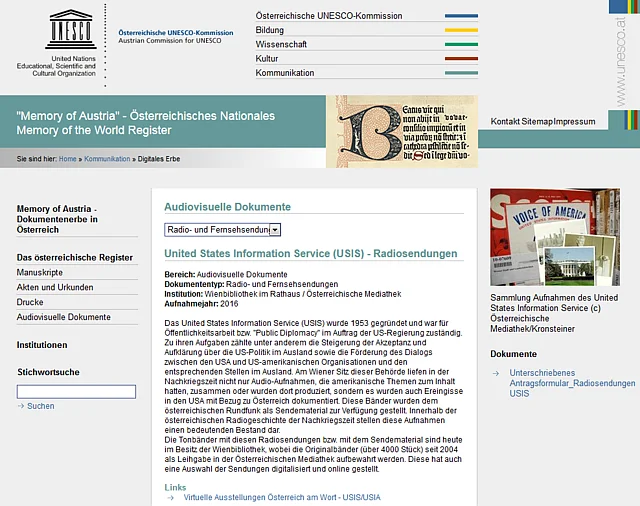Viewport: 640px width, 506px height.
Task: Click the Links heading below the article
Action: tap(175, 488)
